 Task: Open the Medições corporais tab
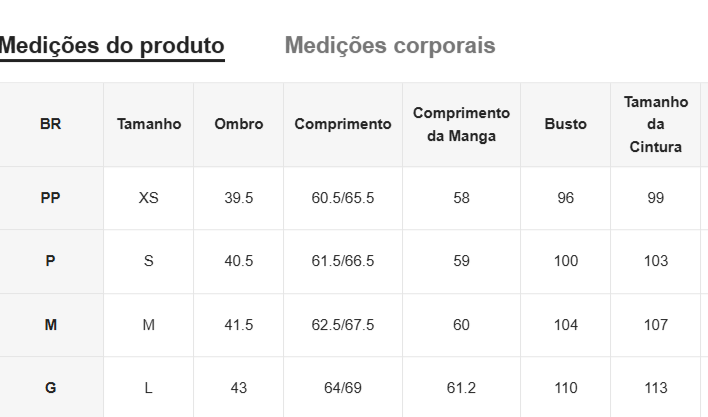pyautogui.click(x=390, y=46)
